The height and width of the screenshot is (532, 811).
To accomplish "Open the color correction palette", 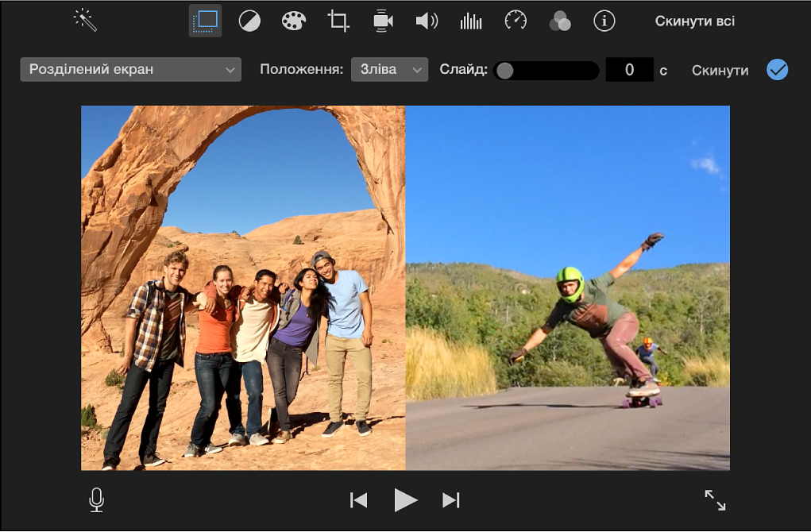I will (x=294, y=21).
